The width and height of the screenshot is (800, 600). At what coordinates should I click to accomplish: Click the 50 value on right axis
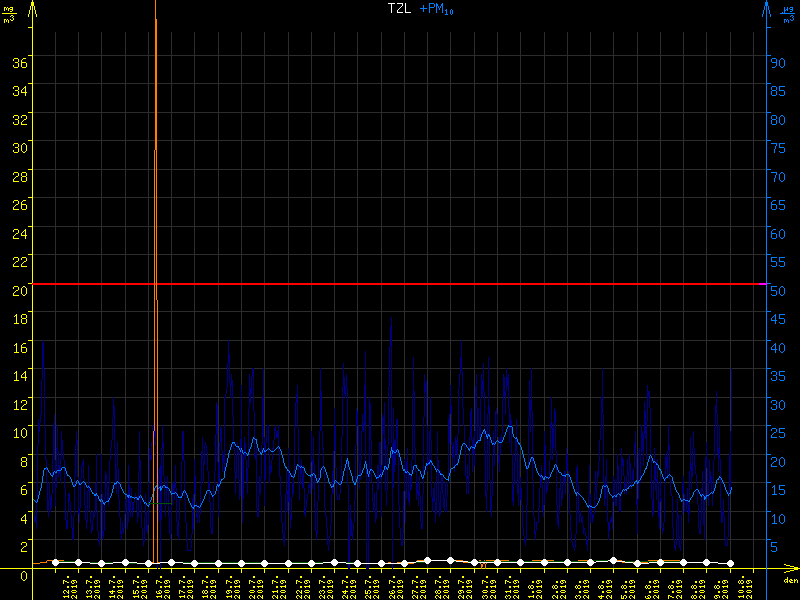click(x=778, y=290)
